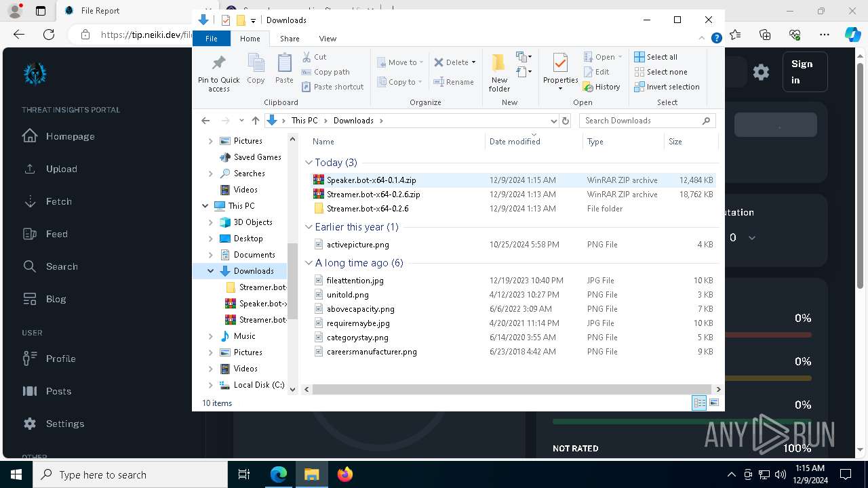868x488 pixels.
Task: Collapse the ribbon with chevron
Action: (702, 39)
